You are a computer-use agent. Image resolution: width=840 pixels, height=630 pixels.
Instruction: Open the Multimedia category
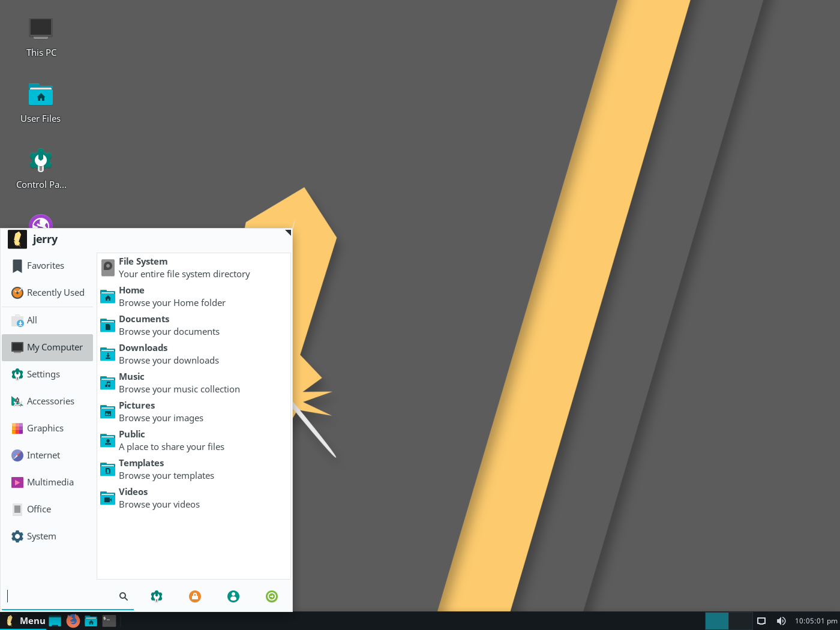click(47, 482)
